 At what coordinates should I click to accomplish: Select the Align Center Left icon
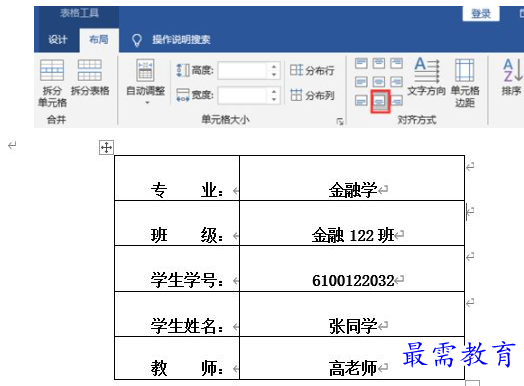(361, 82)
